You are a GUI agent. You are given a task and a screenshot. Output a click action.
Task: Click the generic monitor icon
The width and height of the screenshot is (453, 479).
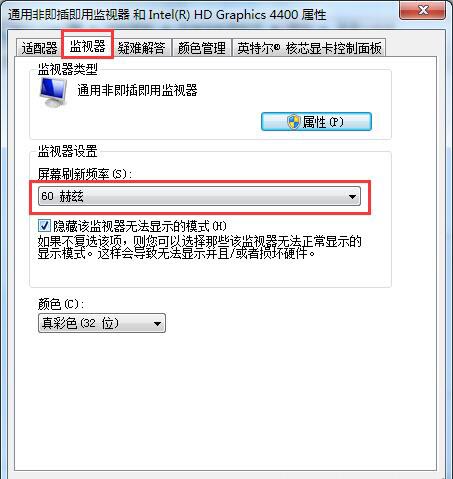coord(53,92)
